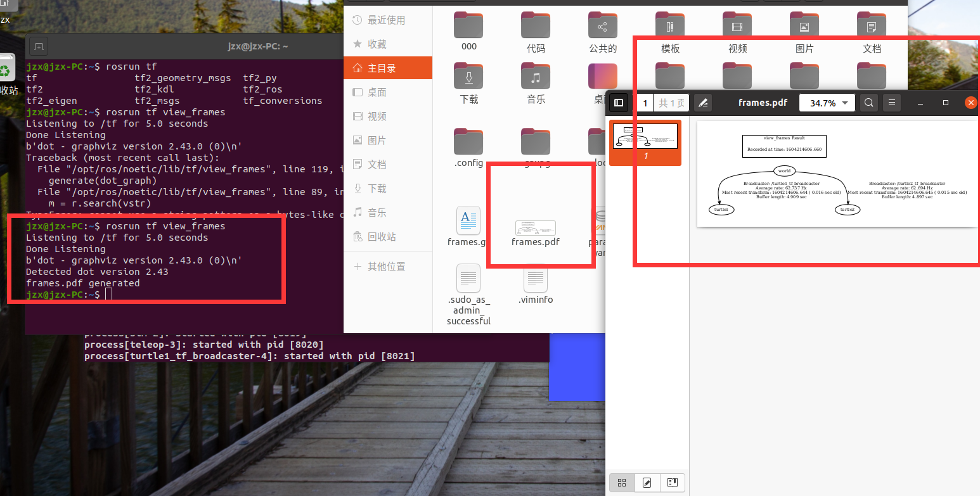Maximize the frames.pdf viewer window
The image size is (980, 496).
946,103
